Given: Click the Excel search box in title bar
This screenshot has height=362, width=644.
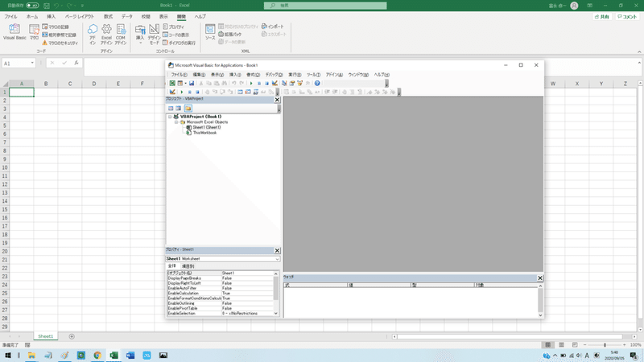Looking at the screenshot, I should (x=325, y=6).
